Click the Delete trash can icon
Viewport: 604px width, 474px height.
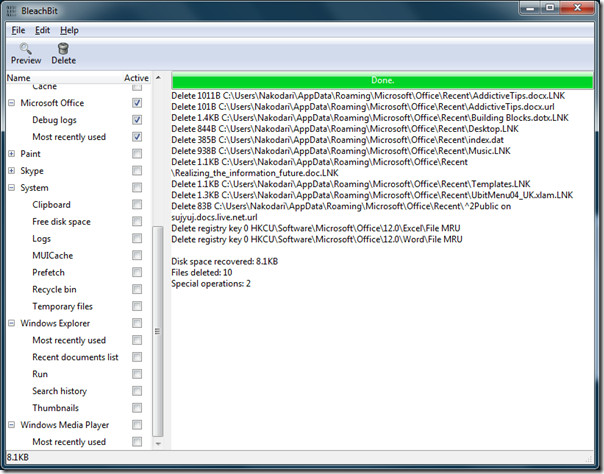pos(63,49)
